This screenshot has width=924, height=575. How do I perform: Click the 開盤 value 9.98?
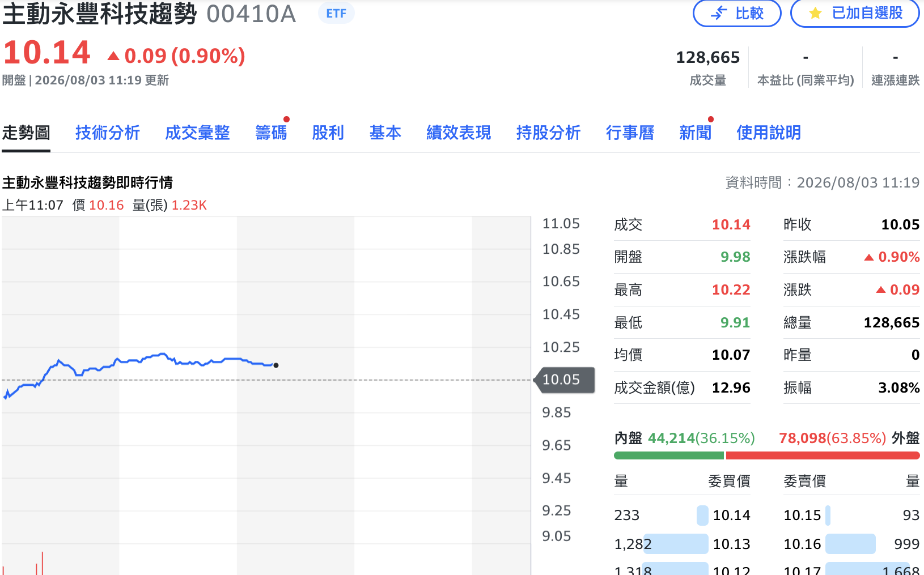tap(735, 257)
